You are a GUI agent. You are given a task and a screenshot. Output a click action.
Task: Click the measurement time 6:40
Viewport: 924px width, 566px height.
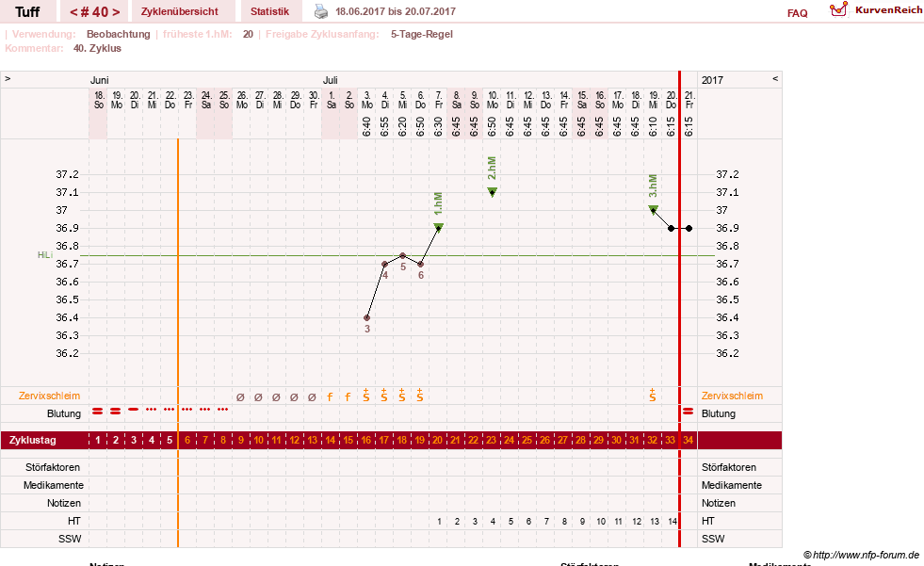click(366, 126)
